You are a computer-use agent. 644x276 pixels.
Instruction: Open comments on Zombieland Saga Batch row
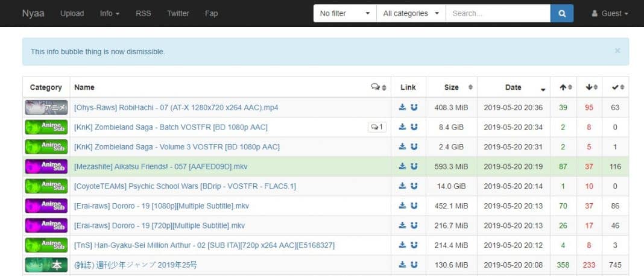pyautogui.click(x=377, y=127)
